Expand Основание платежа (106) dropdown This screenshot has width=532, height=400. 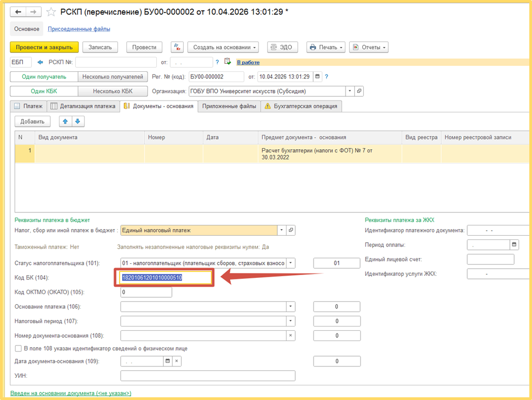coord(290,306)
